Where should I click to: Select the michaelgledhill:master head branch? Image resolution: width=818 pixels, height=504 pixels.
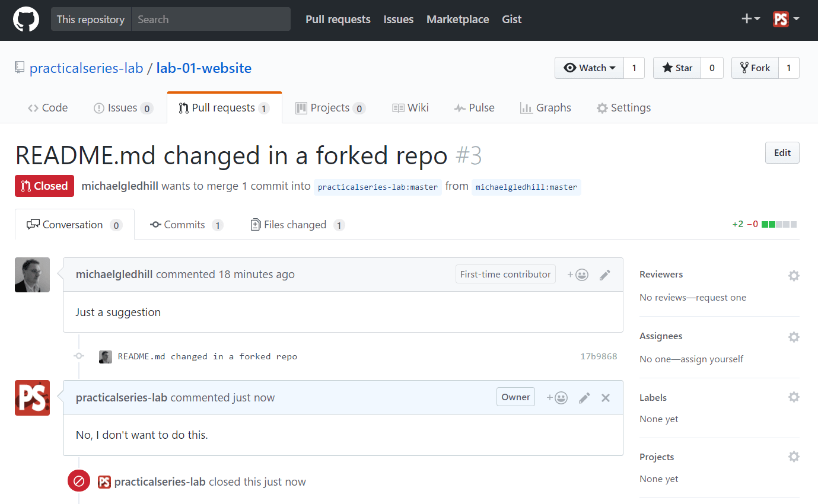click(526, 187)
